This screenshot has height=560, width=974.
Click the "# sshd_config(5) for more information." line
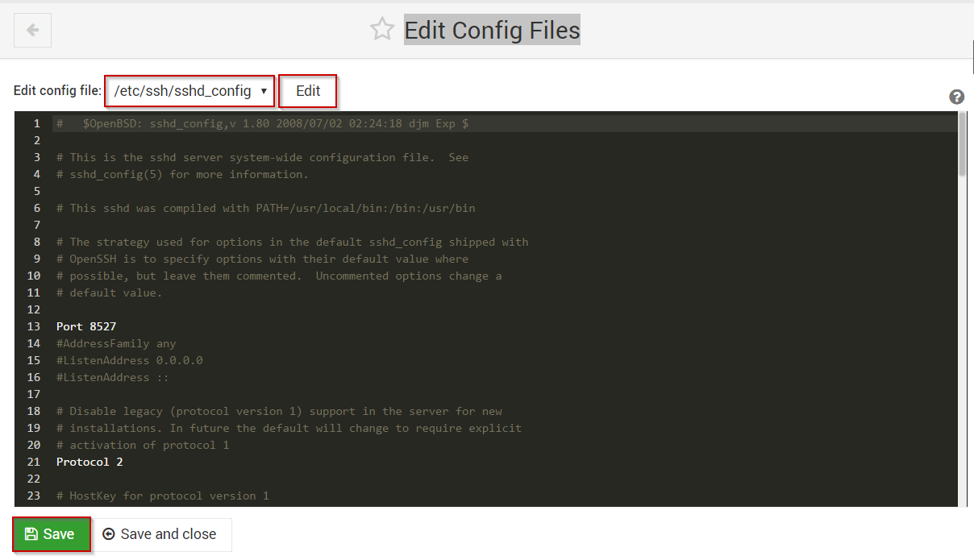click(182, 174)
